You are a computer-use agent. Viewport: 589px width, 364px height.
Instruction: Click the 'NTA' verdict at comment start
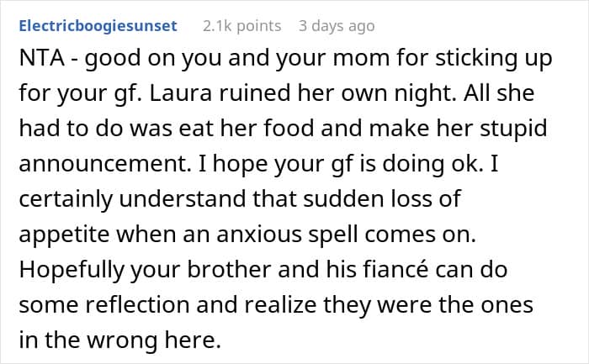point(42,58)
